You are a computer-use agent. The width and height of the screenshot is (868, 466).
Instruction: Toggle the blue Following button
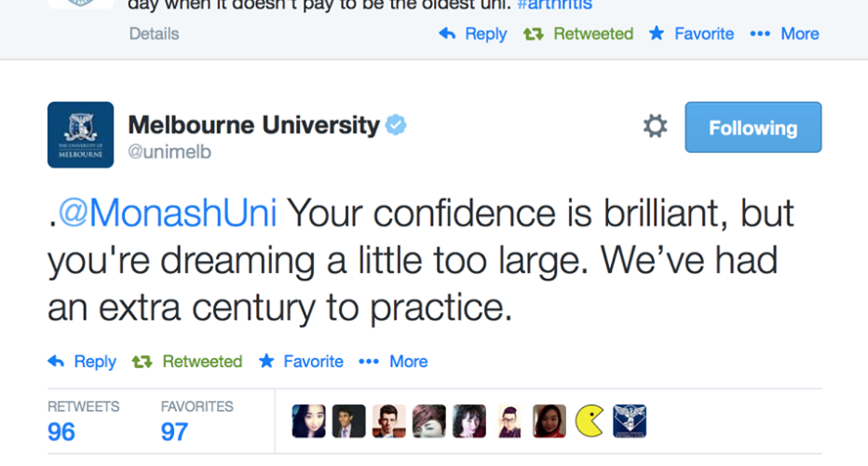pyautogui.click(x=753, y=128)
